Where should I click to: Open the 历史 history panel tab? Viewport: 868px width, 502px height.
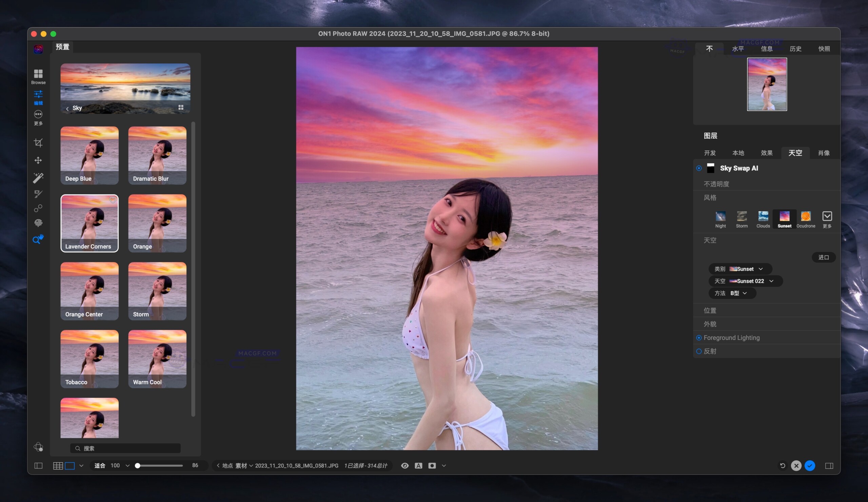tap(796, 49)
